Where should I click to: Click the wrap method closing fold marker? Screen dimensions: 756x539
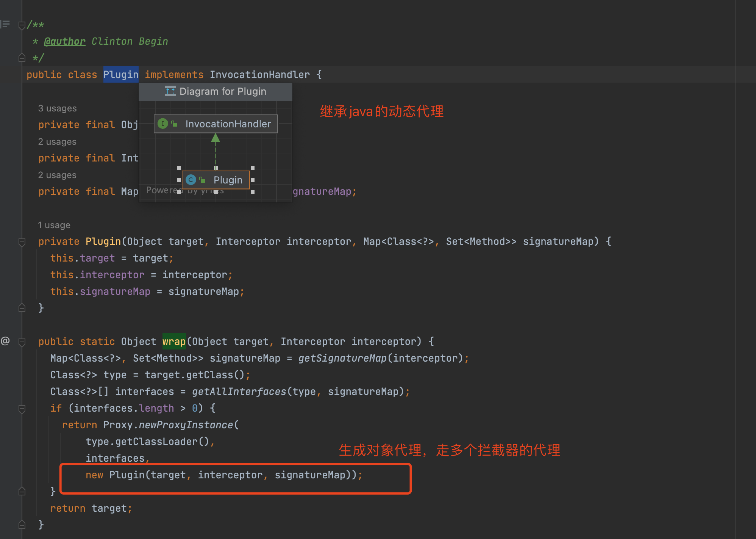[x=22, y=525]
